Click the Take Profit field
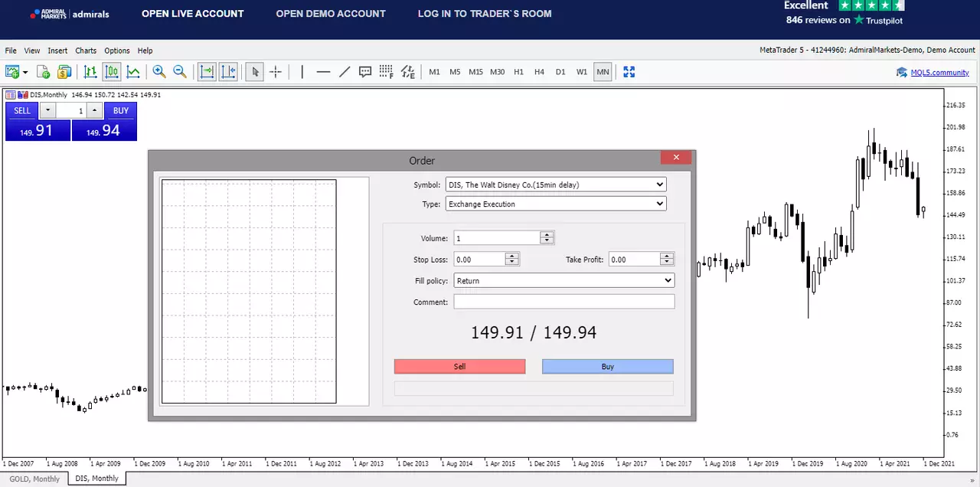980x487 pixels. coord(634,260)
